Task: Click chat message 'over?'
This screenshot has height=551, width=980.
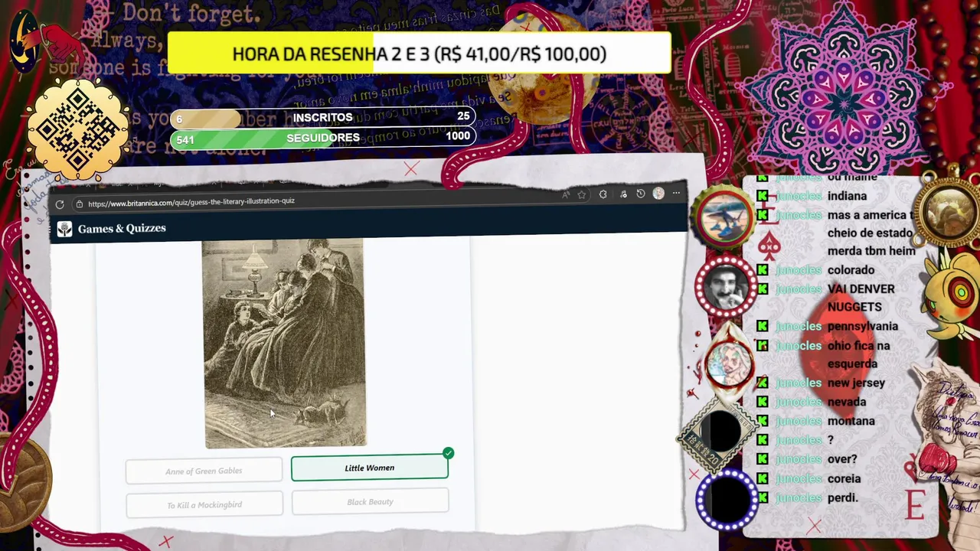Action: [842, 459]
